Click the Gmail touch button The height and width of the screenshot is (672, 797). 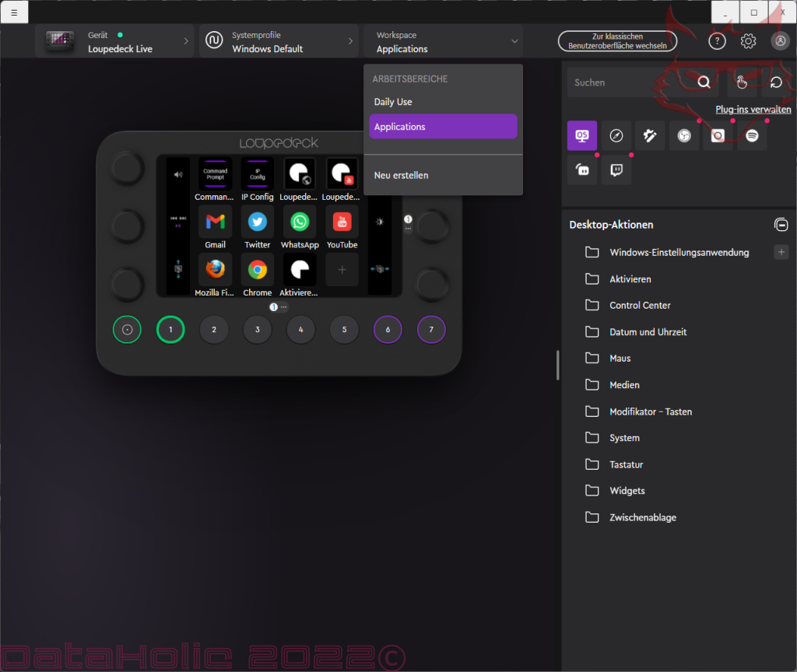pos(215,222)
